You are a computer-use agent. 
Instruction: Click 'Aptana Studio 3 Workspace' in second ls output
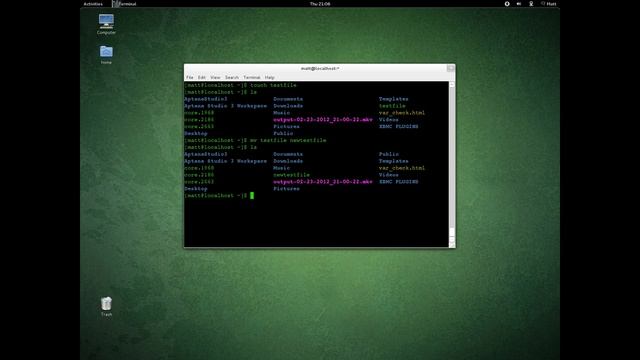click(x=225, y=161)
